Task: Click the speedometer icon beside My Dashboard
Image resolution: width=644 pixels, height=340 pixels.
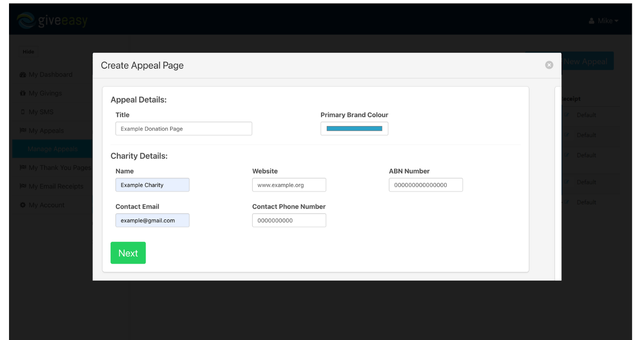Action: click(x=22, y=74)
